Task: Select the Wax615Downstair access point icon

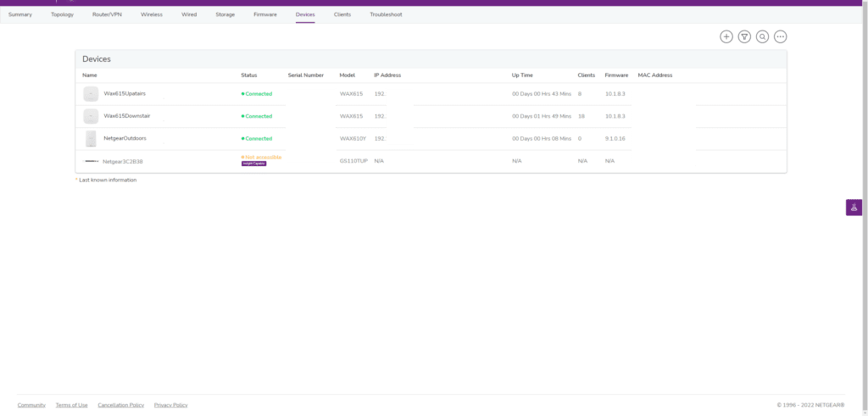Action: click(x=91, y=116)
